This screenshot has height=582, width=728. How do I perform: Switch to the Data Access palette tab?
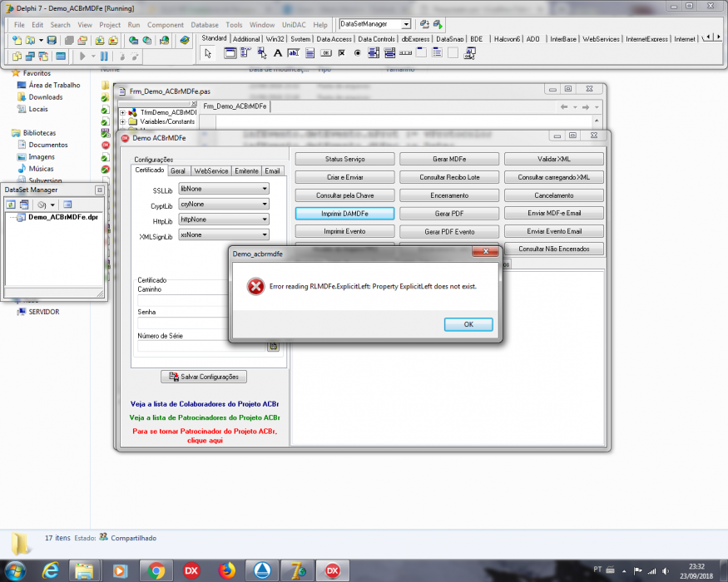pos(334,39)
